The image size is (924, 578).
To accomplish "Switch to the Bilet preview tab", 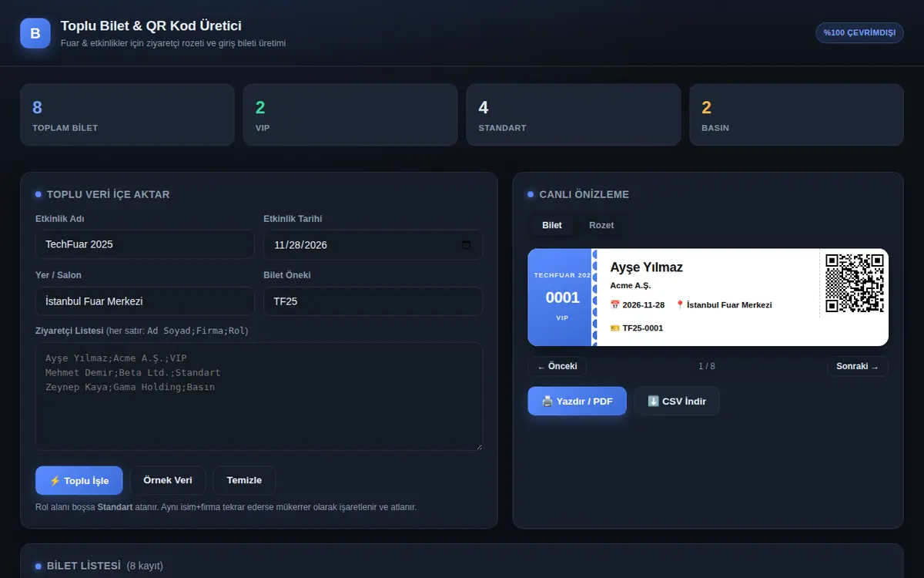I will (x=552, y=225).
